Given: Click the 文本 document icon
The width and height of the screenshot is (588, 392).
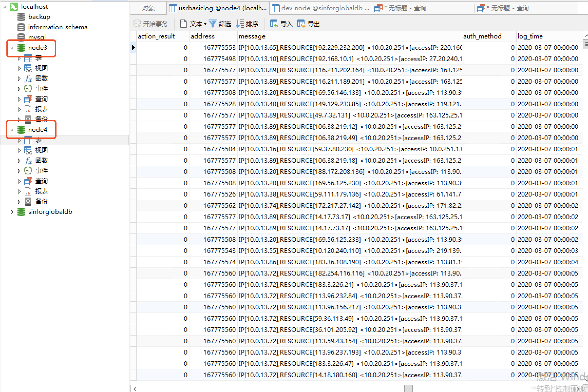Looking at the screenshot, I should click(183, 24).
